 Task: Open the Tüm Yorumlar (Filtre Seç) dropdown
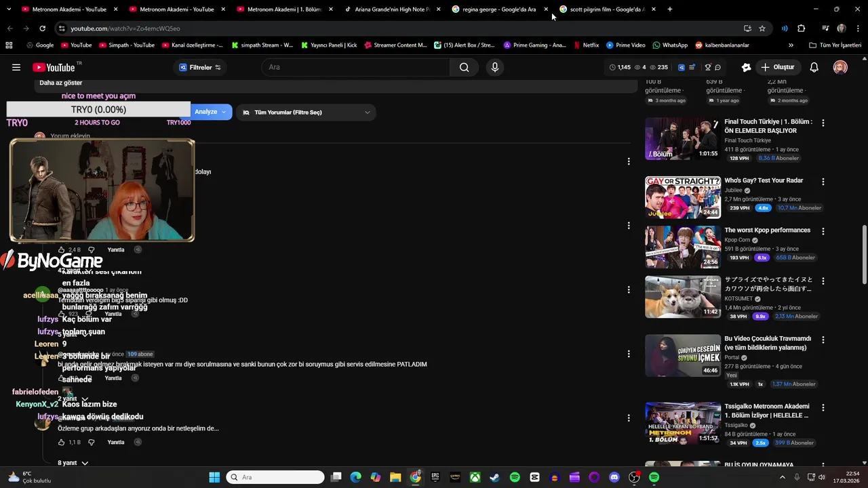point(306,112)
